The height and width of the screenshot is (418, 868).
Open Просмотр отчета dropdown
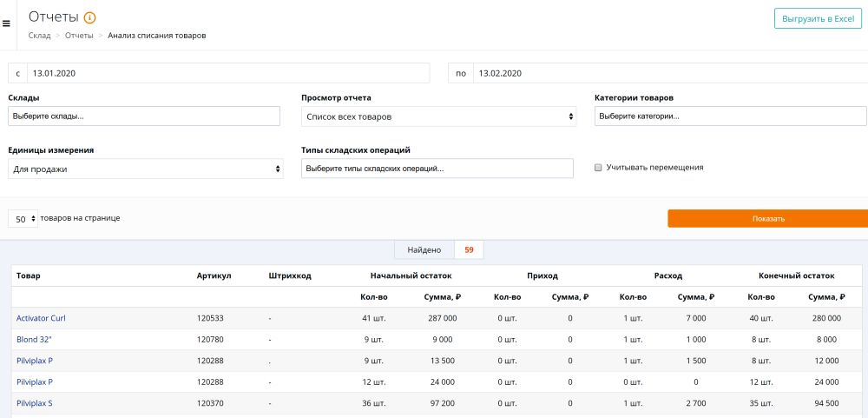click(438, 117)
